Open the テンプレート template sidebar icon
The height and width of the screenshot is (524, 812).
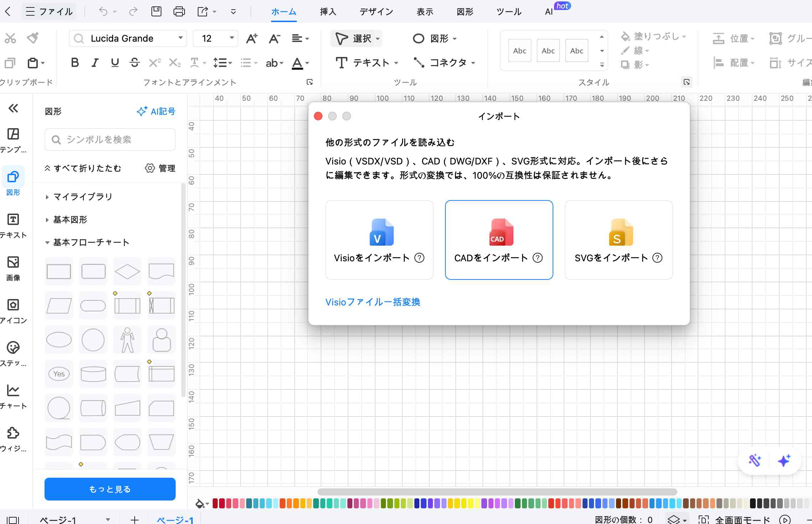pyautogui.click(x=13, y=141)
